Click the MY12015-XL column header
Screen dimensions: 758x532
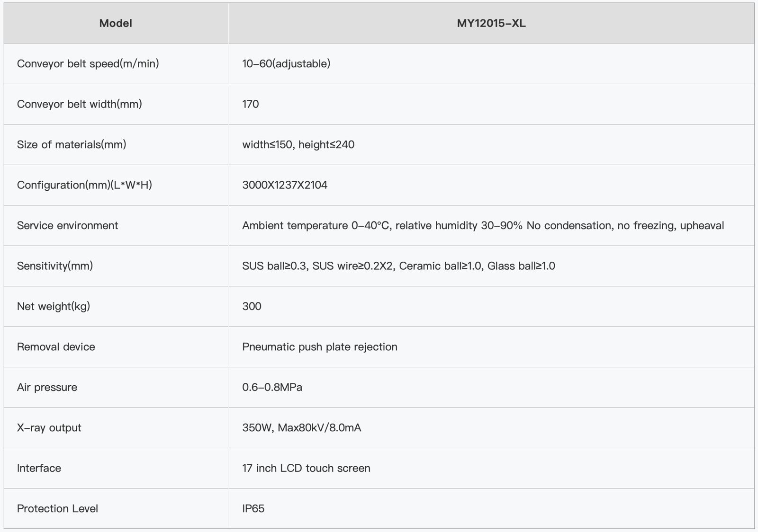(x=491, y=23)
